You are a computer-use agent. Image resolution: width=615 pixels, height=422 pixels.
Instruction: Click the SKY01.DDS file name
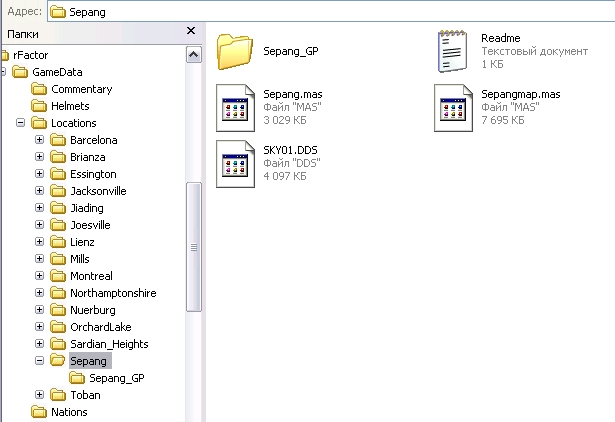point(290,150)
